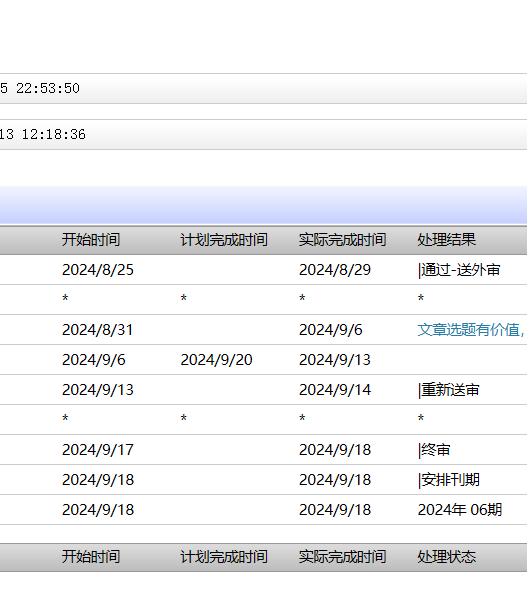
Task: Select the actual completion date 2024/8/29
Action: 335,270
